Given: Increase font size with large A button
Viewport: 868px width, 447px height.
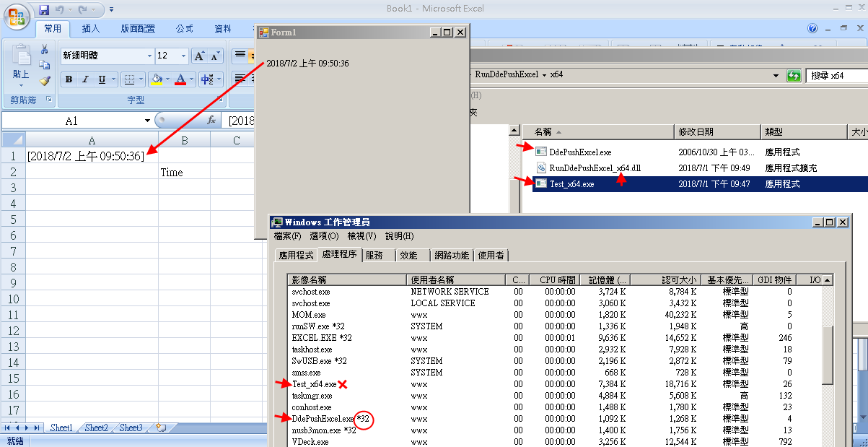Looking at the screenshot, I should click(x=200, y=56).
